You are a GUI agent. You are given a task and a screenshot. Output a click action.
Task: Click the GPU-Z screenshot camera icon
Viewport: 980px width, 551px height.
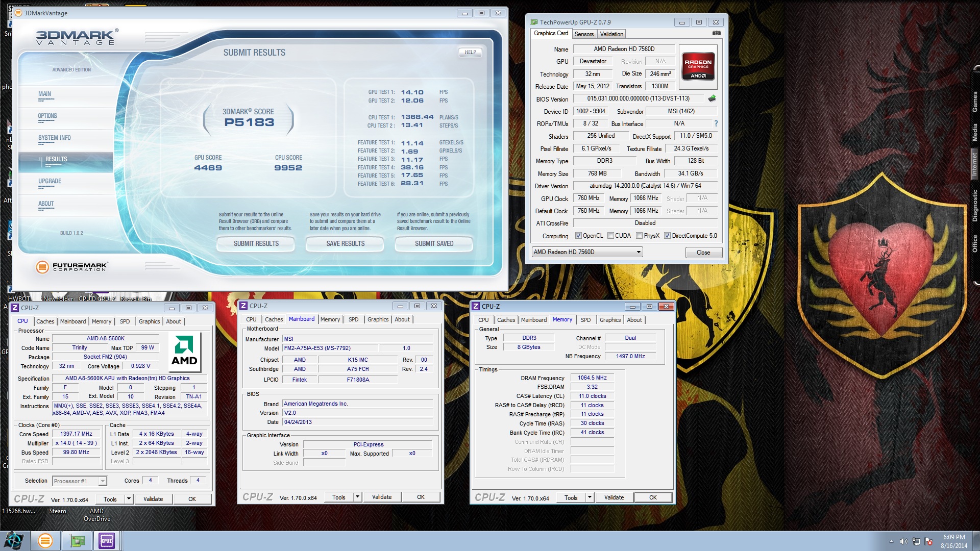(x=717, y=33)
